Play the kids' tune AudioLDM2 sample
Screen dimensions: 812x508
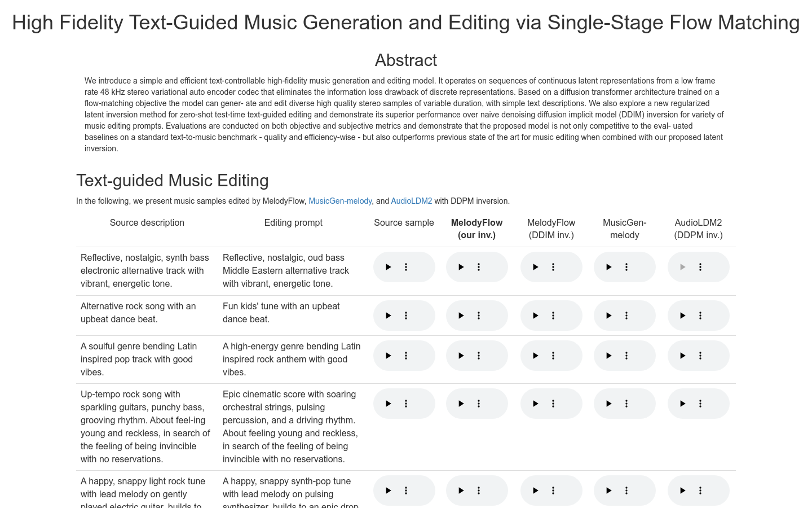(x=683, y=316)
